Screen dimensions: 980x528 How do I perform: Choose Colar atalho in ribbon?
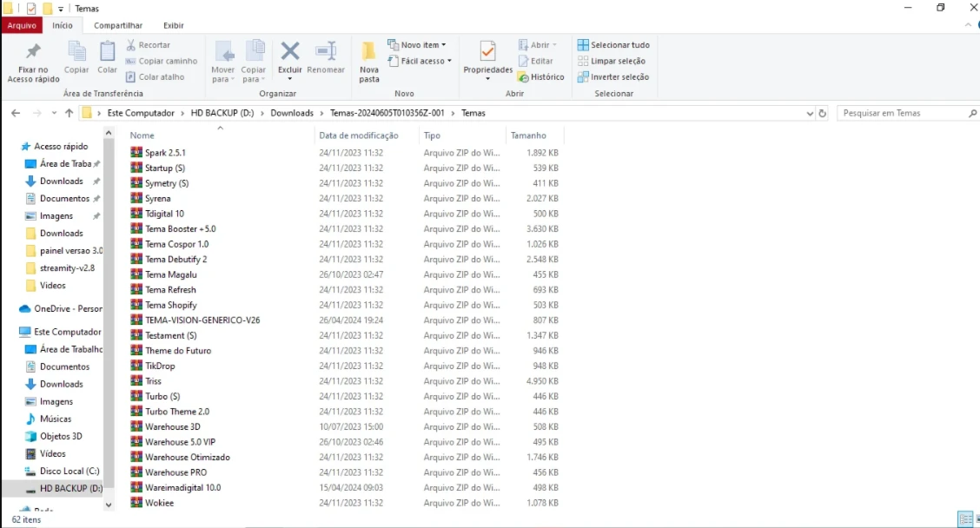click(155, 77)
